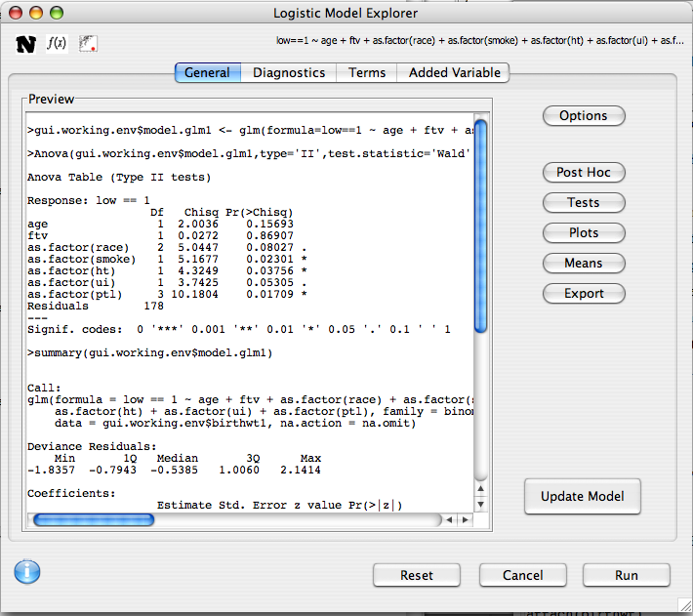The image size is (693, 616).
Task: Click the Means button
Action: [x=584, y=264]
